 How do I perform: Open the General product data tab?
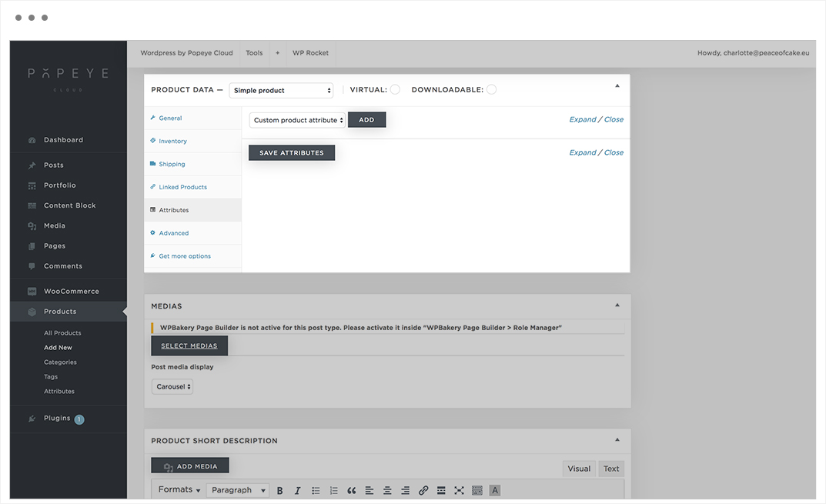192,118
